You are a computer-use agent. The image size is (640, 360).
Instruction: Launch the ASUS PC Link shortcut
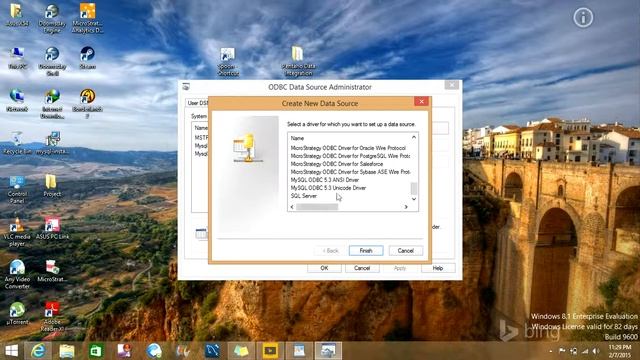52,229
